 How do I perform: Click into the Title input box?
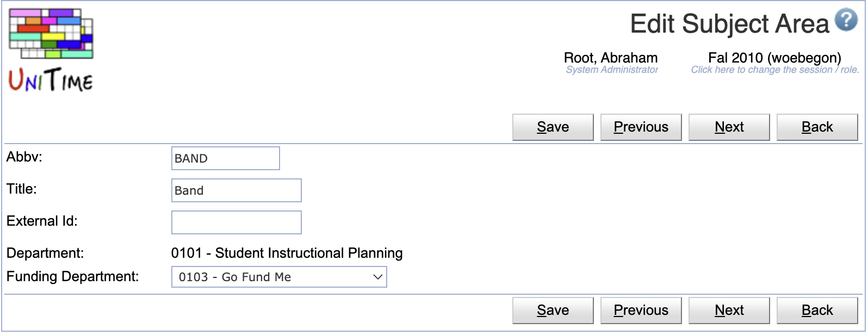[x=237, y=190]
